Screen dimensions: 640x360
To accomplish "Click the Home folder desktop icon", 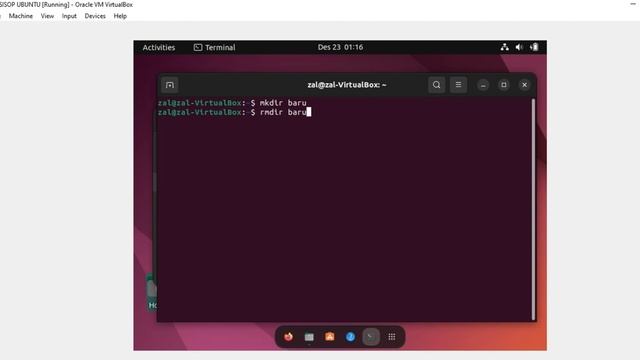I will click(x=152, y=292).
